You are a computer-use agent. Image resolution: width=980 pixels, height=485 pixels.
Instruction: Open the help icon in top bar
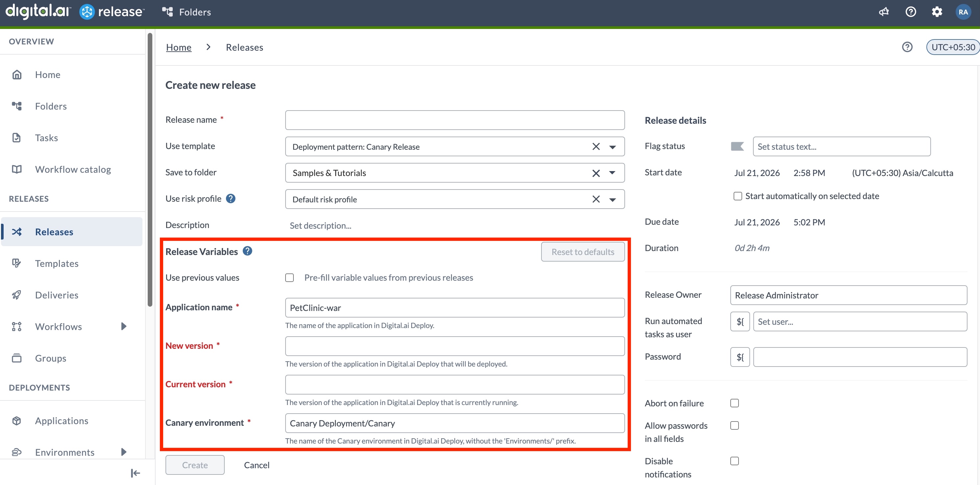[x=910, y=12]
